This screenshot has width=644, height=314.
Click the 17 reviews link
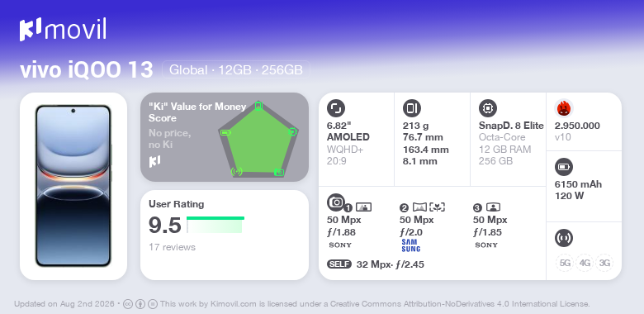[172, 247]
